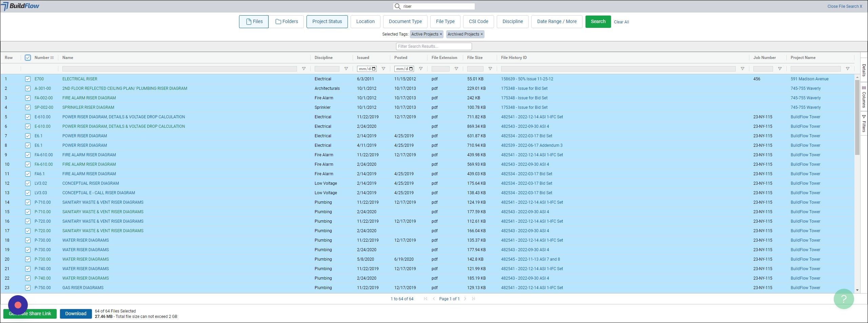The height and width of the screenshot is (323, 868).
Task: Click in the Filter Search Results field
Action: pos(434,46)
